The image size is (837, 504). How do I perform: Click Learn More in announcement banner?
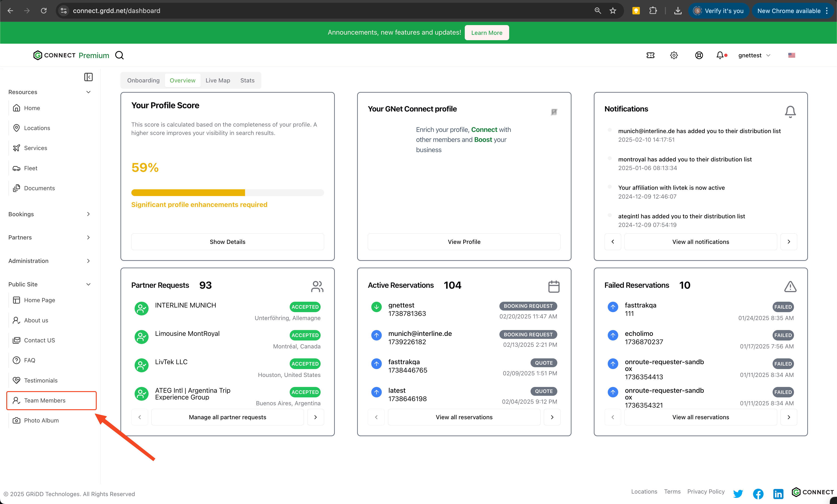(x=486, y=33)
